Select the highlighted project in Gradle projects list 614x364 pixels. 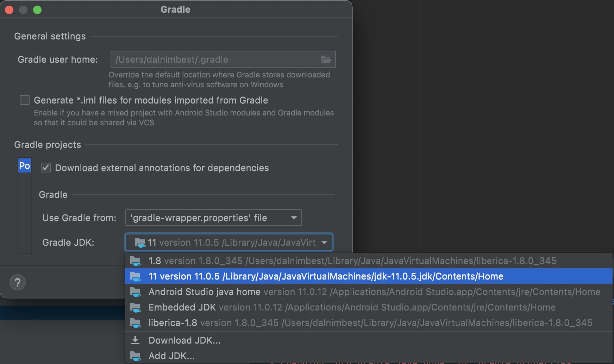click(25, 165)
